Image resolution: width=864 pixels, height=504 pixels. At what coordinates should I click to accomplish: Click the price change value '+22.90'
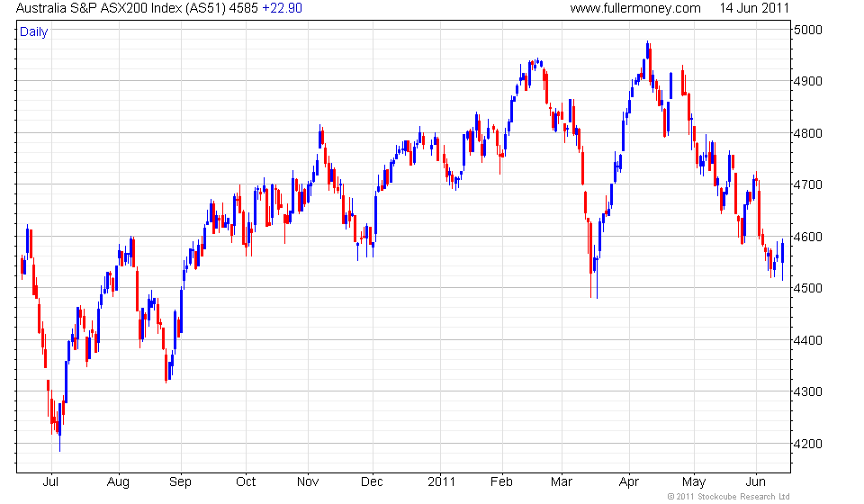pos(282,8)
